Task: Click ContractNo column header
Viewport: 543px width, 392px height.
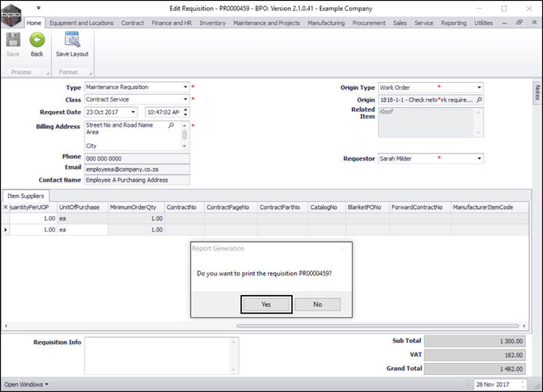Action: [185, 207]
